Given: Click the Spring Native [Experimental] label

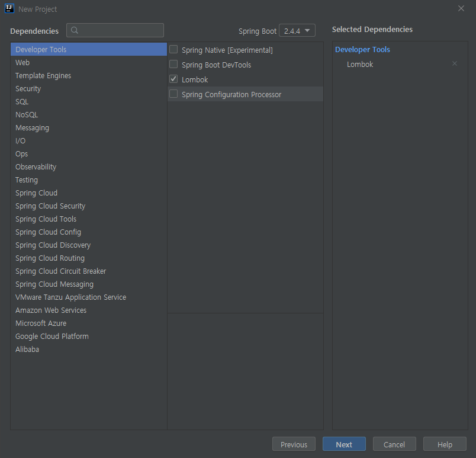Looking at the screenshot, I should point(227,50).
